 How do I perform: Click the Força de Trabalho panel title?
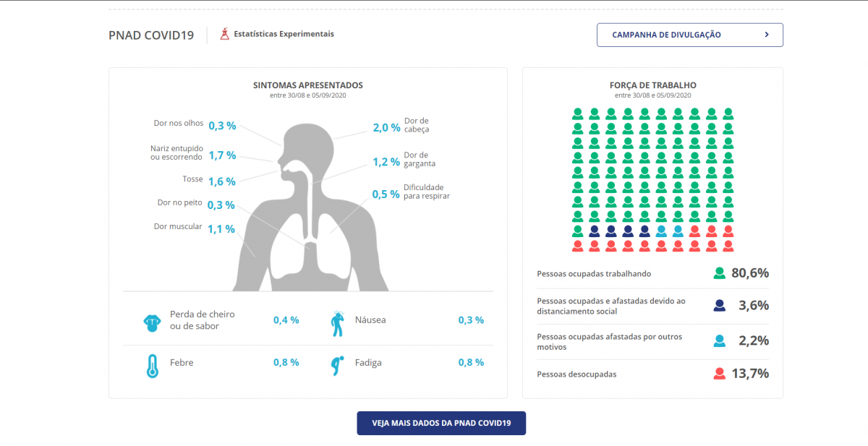[x=652, y=85]
